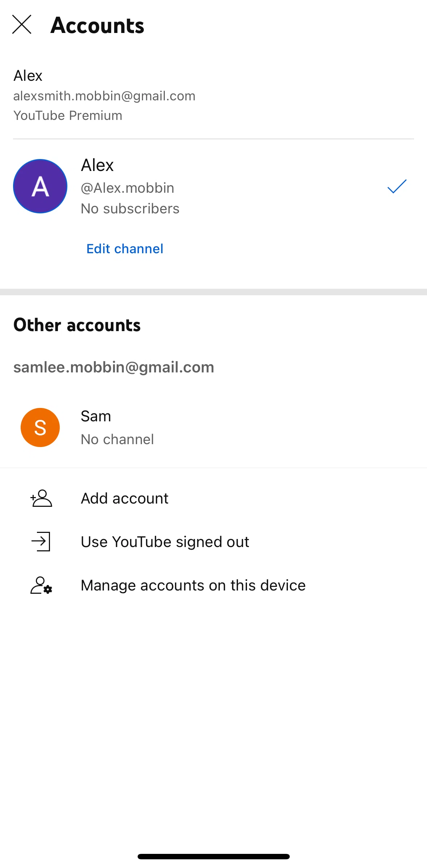Tap the purple Alex avatar
This screenshot has width=427, height=868.
click(x=40, y=186)
